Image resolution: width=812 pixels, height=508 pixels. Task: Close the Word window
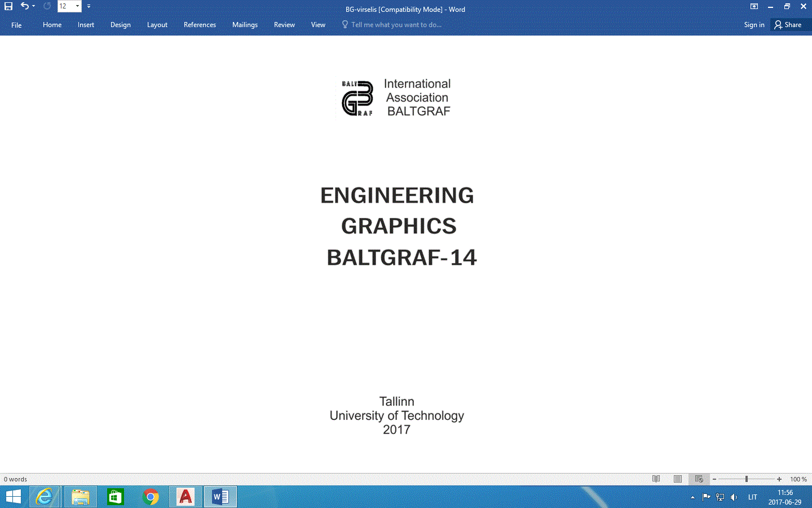(804, 6)
